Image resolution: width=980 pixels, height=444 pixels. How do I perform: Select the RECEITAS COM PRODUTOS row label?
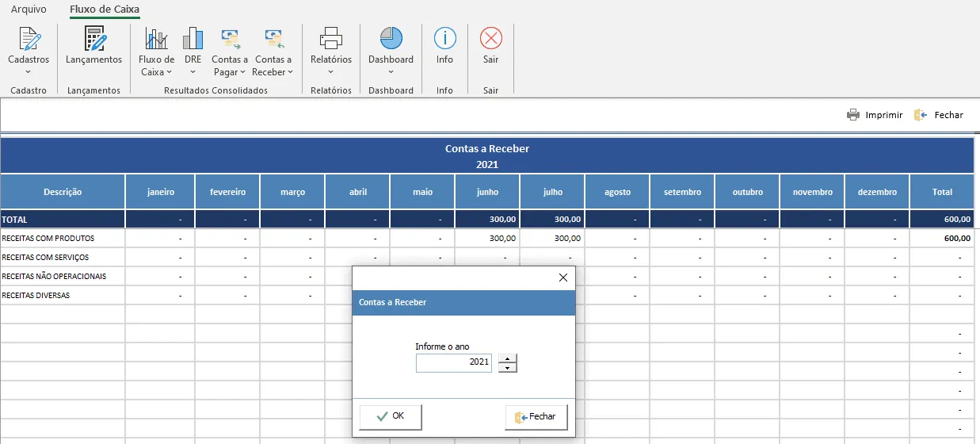(48, 238)
